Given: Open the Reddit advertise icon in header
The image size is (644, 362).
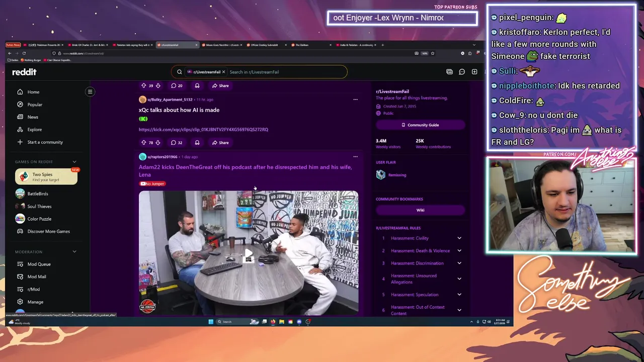Looking at the screenshot, I should pyautogui.click(x=449, y=72).
